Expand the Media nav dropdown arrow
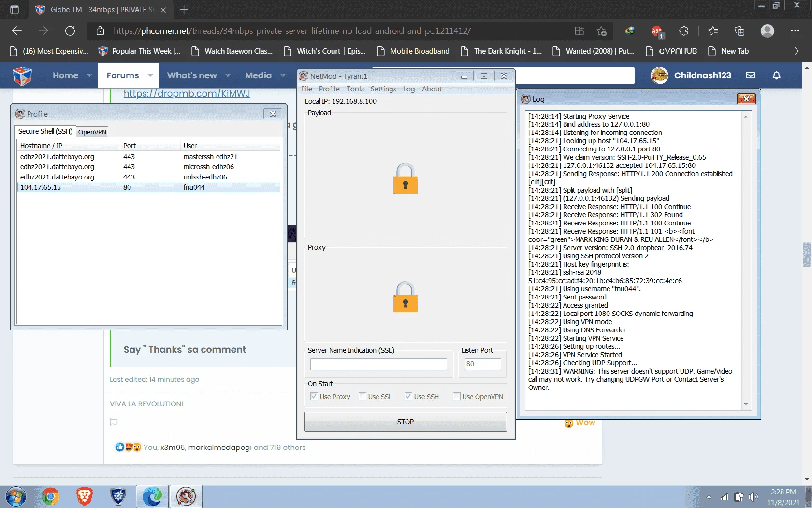This screenshot has width=812, height=508. pos(283,75)
